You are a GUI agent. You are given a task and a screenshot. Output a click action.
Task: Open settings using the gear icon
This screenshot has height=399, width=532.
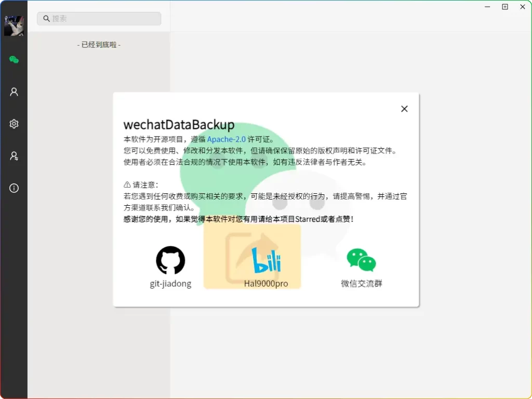[14, 124]
